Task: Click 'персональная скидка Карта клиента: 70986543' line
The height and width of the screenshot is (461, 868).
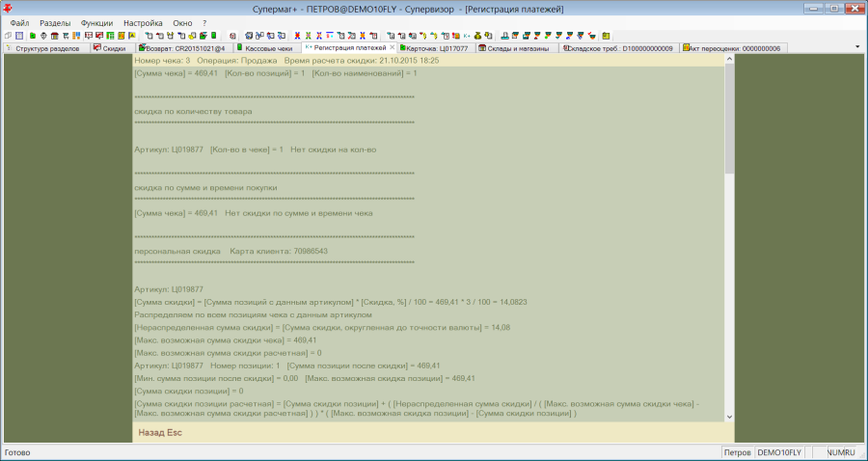Action: [x=231, y=252]
